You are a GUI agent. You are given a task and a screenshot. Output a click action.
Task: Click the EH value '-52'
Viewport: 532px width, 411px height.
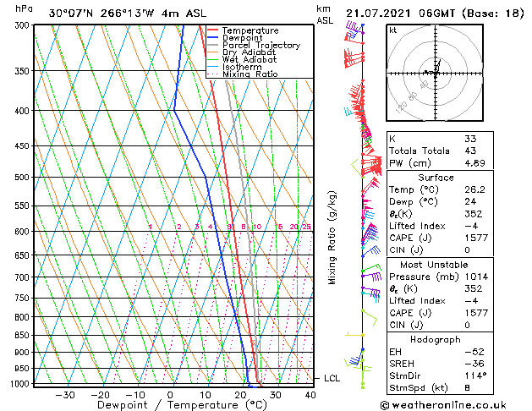click(x=474, y=352)
